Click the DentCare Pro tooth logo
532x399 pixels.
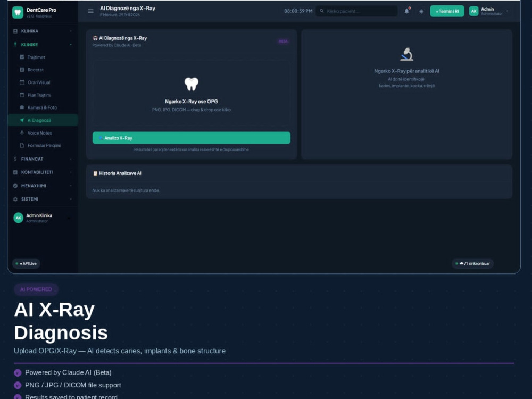[x=18, y=13]
